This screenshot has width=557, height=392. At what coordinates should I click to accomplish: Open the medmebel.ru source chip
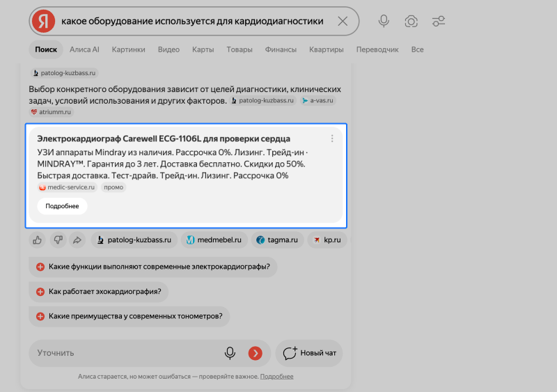214,240
